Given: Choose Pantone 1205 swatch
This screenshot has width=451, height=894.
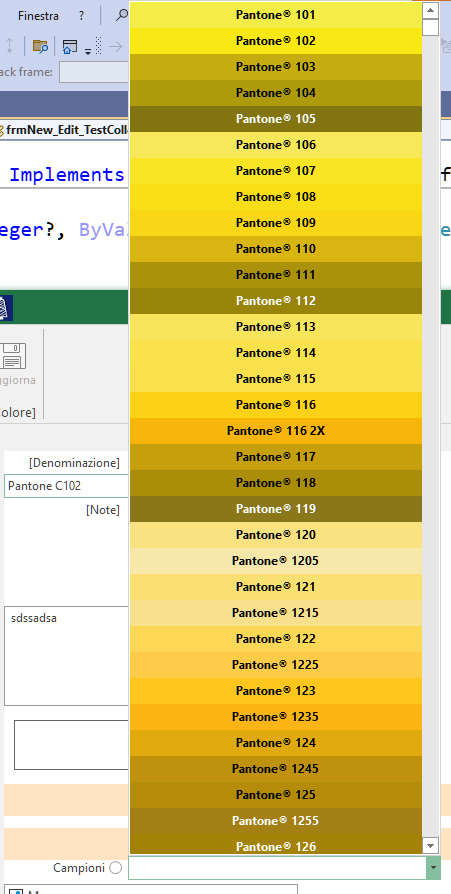Looking at the screenshot, I should (x=276, y=561).
